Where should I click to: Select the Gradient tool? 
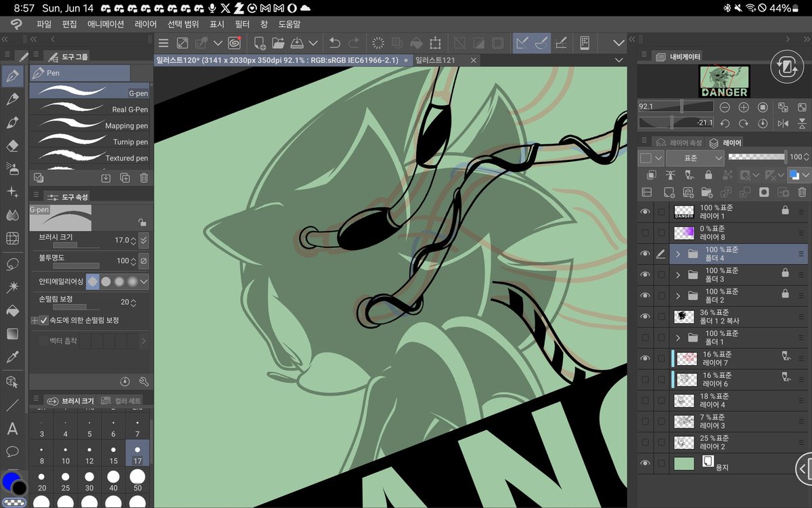click(x=12, y=334)
